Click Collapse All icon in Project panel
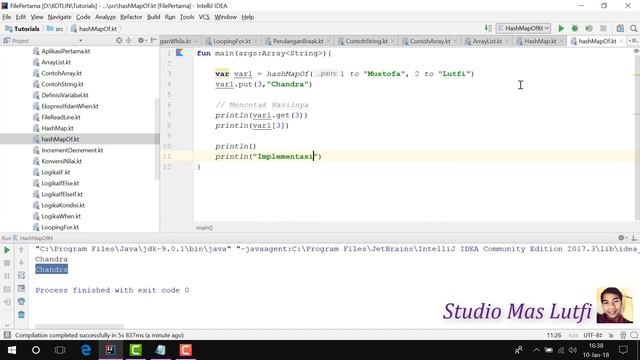This screenshot has height=360, width=640. (129, 40)
